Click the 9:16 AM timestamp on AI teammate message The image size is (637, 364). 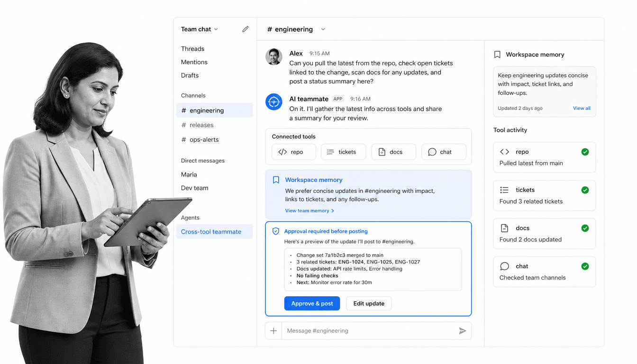tap(360, 99)
